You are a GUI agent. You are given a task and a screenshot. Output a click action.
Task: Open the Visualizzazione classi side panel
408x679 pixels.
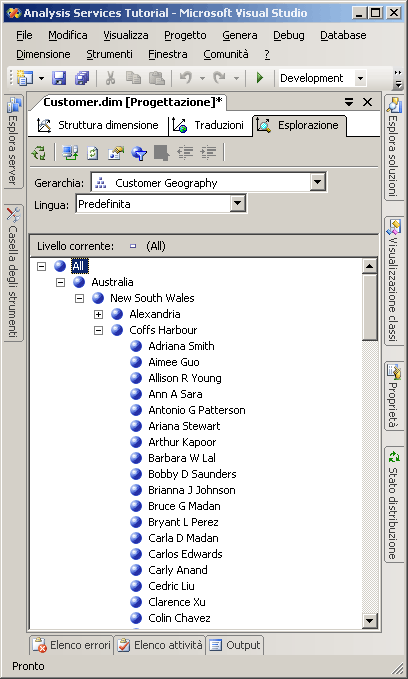click(x=394, y=280)
